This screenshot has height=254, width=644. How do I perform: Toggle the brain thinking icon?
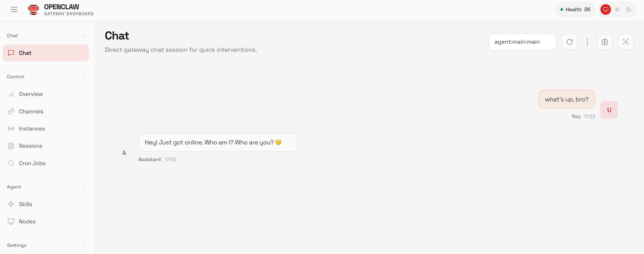[x=605, y=42]
